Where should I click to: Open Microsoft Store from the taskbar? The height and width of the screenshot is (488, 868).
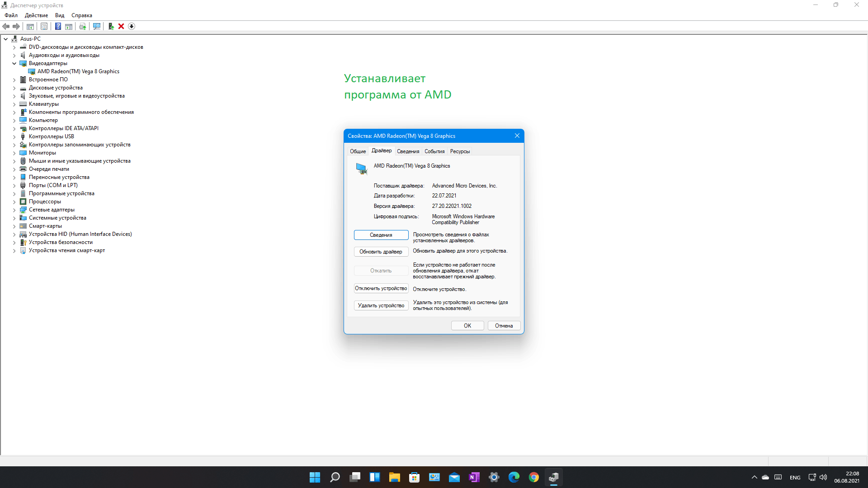(x=415, y=477)
